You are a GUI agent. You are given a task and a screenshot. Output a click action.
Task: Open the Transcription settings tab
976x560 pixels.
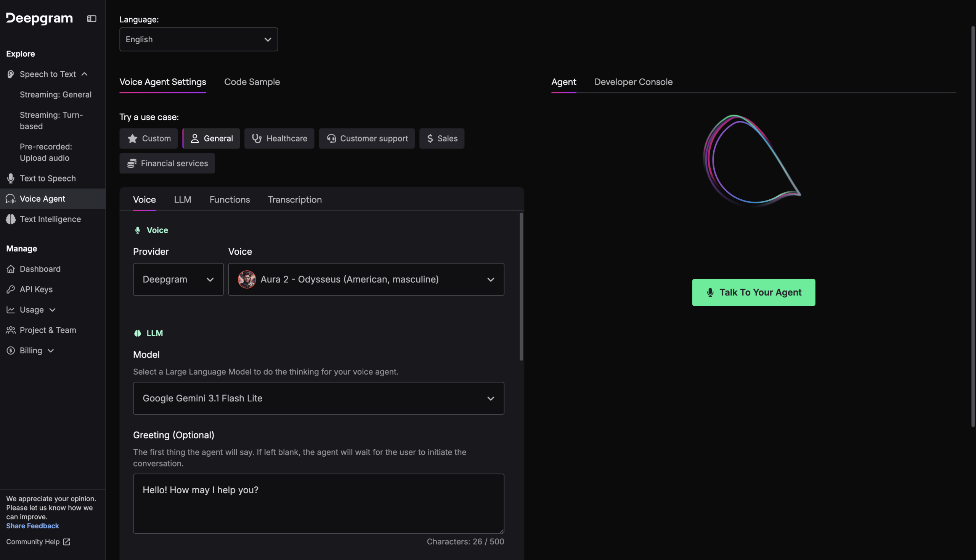point(295,200)
